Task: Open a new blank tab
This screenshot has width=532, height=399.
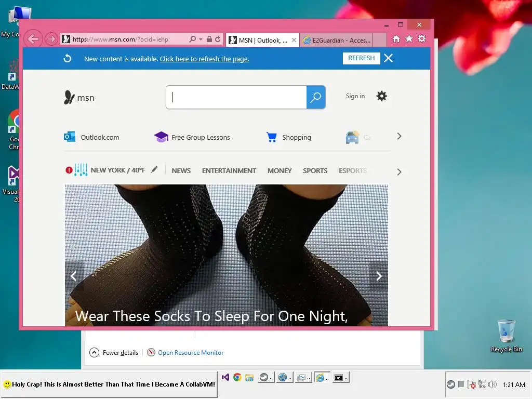Action: (380, 40)
